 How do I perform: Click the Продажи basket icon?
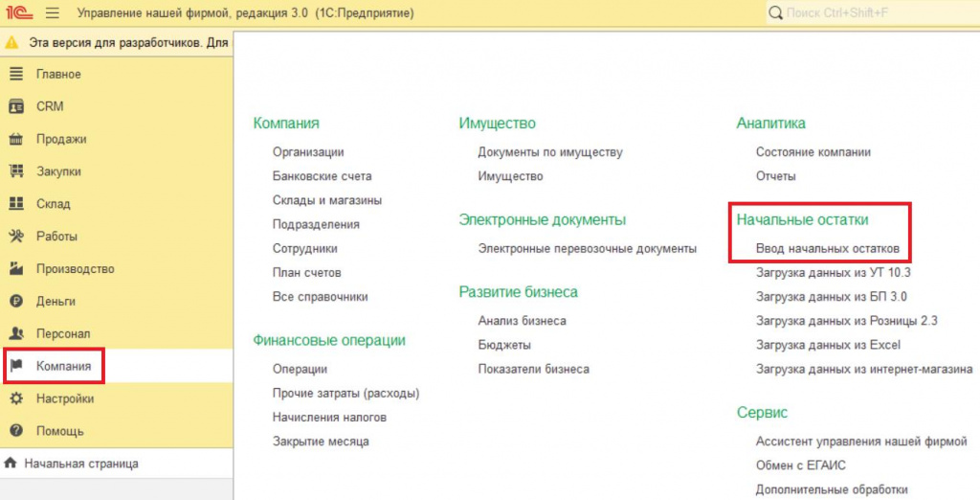tap(16, 139)
